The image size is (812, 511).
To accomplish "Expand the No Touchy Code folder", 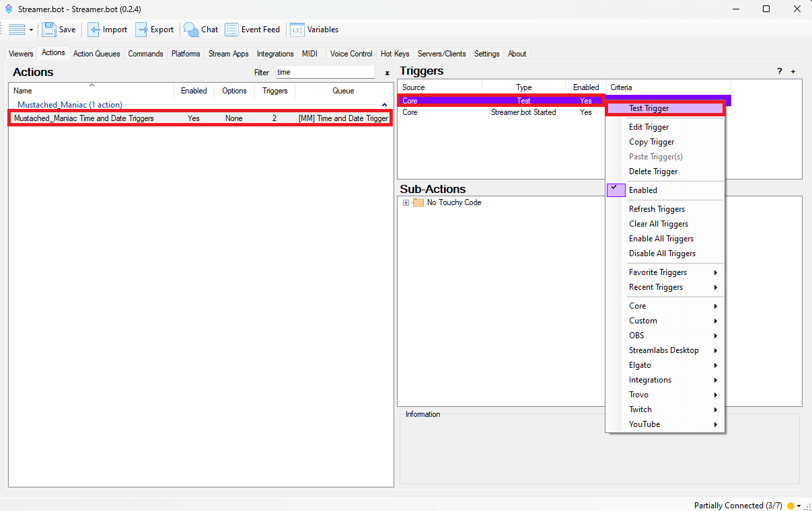I will (x=406, y=203).
